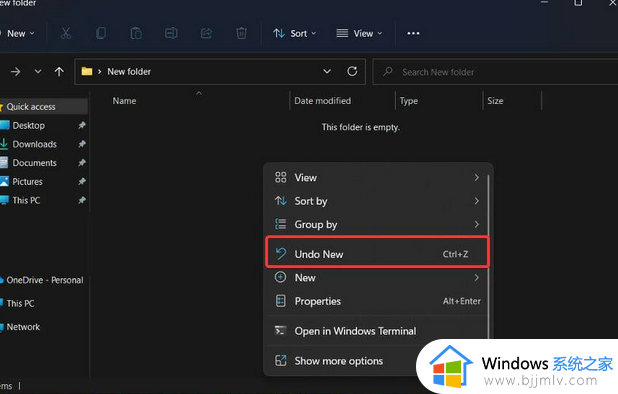Click the search magnifier icon
The image size is (618, 394).
tap(388, 71)
